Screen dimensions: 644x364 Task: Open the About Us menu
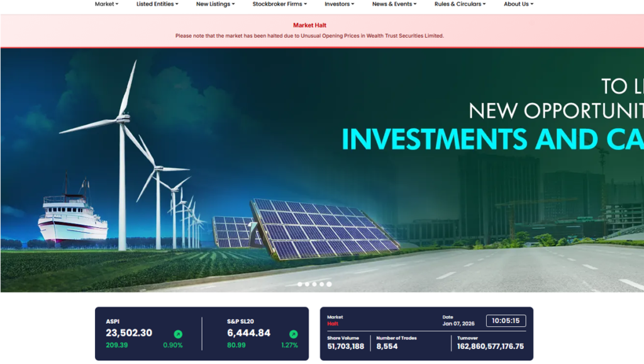518,4
